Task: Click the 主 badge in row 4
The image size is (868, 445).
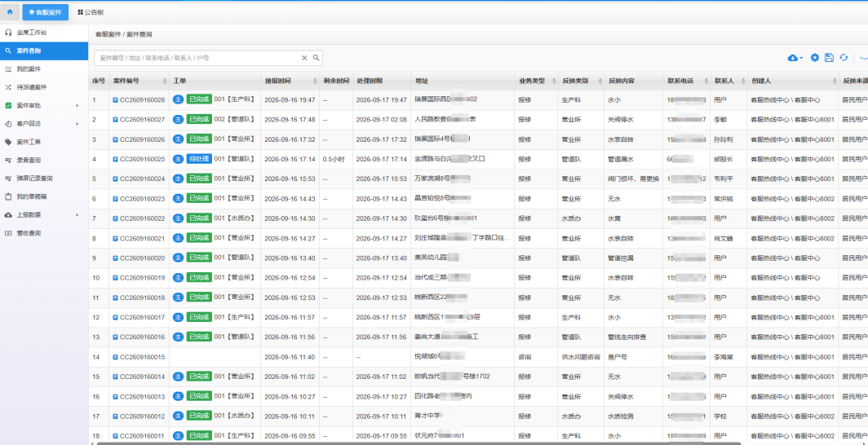Action: (x=178, y=159)
